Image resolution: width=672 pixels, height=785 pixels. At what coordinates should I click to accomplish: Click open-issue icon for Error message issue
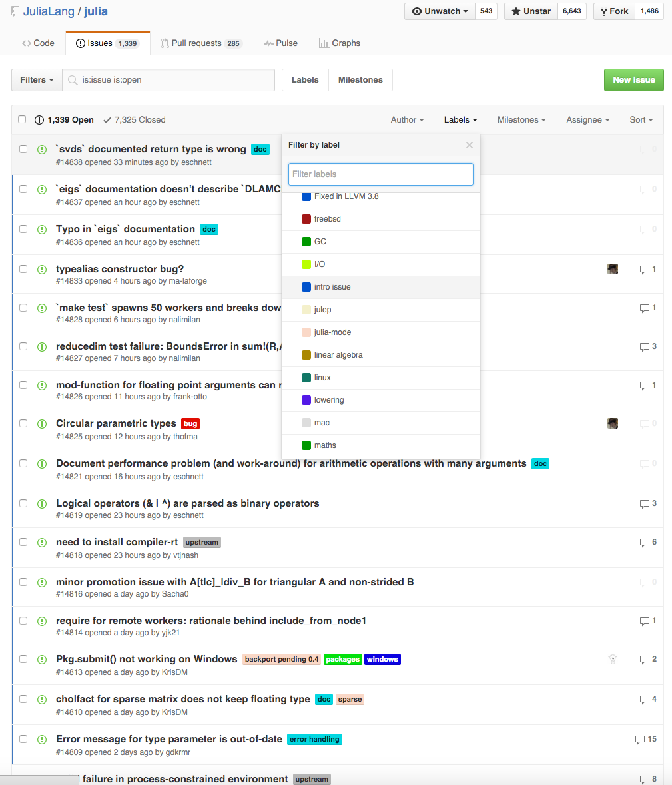(42, 740)
